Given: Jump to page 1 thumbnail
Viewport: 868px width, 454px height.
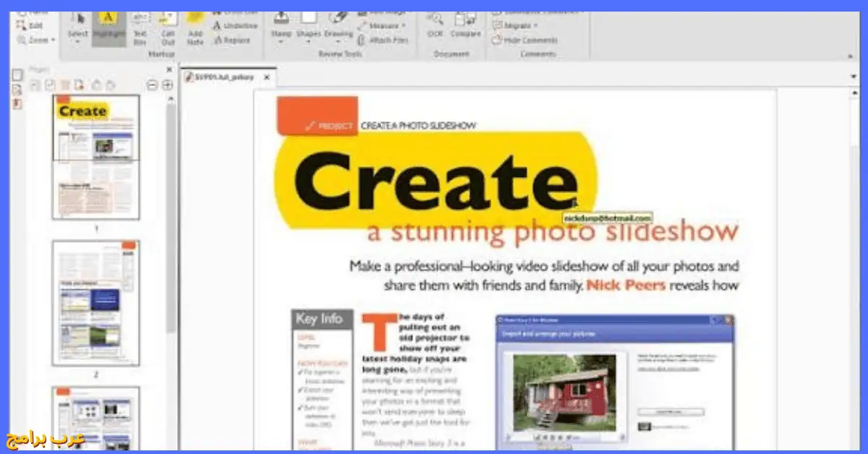Looking at the screenshot, I should (96, 157).
